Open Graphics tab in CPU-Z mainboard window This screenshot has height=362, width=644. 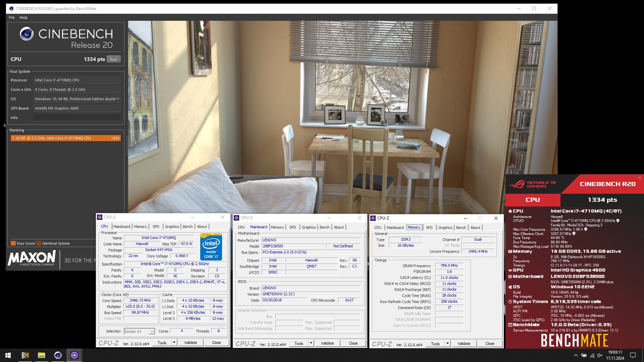[309, 227]
